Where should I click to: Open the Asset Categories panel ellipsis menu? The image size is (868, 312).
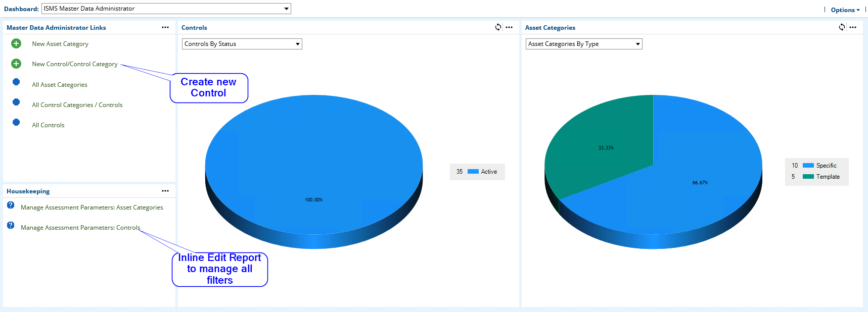click(x=853, y=27)
